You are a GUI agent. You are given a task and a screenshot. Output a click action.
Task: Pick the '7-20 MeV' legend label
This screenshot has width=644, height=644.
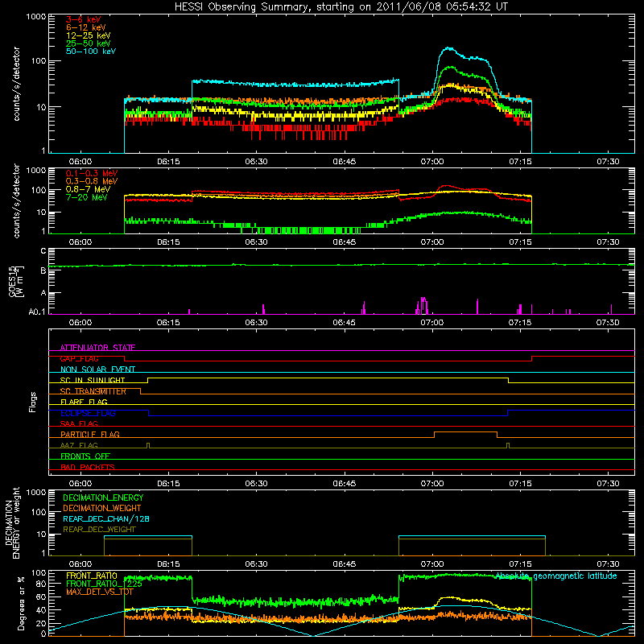coord(86,197)
